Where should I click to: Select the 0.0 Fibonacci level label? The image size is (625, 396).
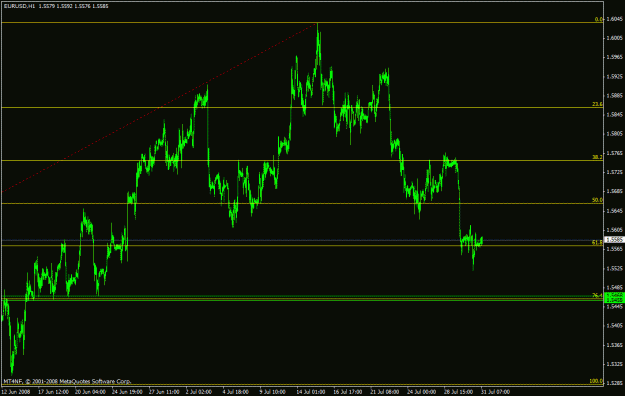[x=598, y=19]
